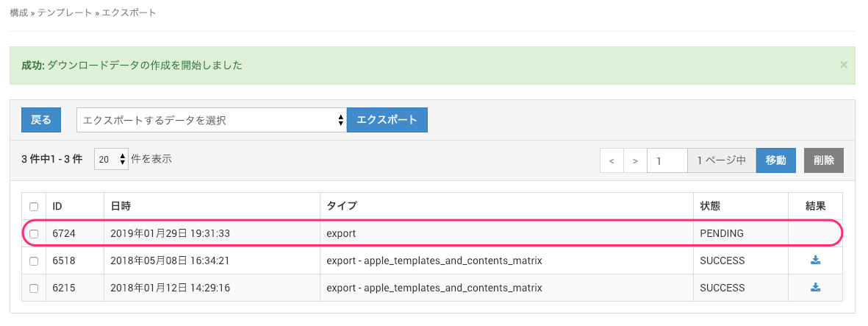Go to next page arrow
868x326 pixels.
point(635,160)
